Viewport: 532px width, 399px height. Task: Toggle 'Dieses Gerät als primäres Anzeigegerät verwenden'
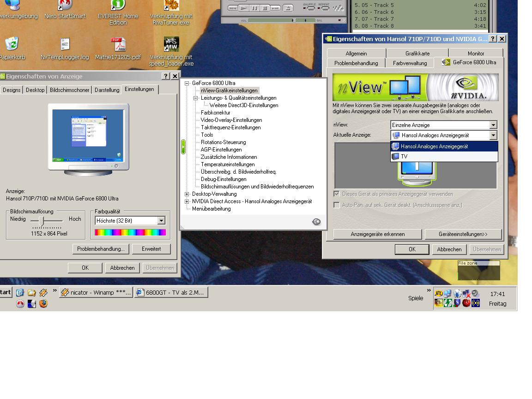pos(337,194)
